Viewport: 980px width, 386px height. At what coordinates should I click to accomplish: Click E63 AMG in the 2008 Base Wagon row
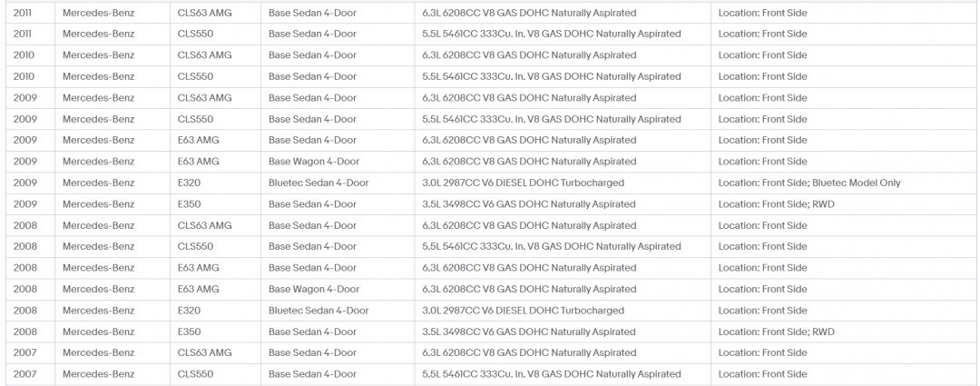click(198, 289)
